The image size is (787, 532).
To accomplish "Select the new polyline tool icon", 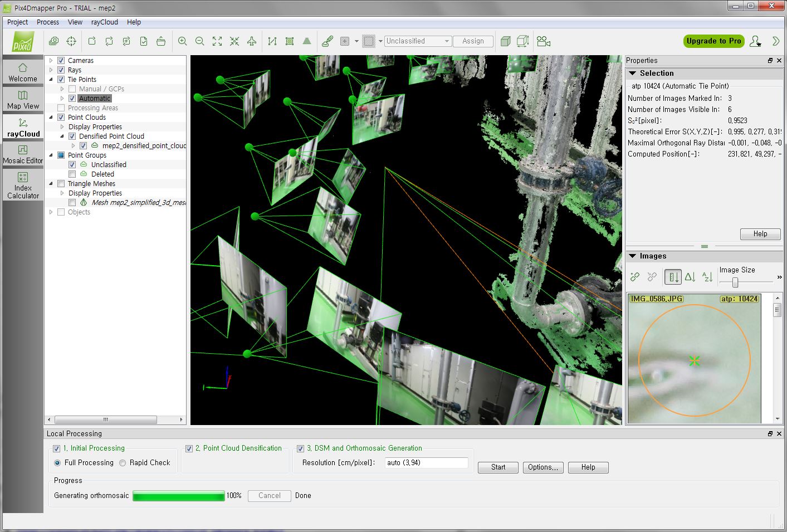I will pos(272,41).
